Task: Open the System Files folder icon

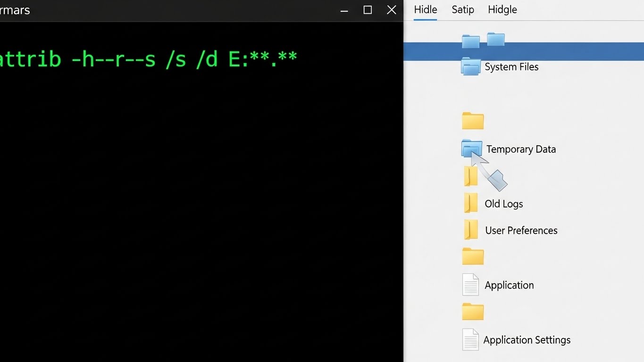Action: pos(471,67)
